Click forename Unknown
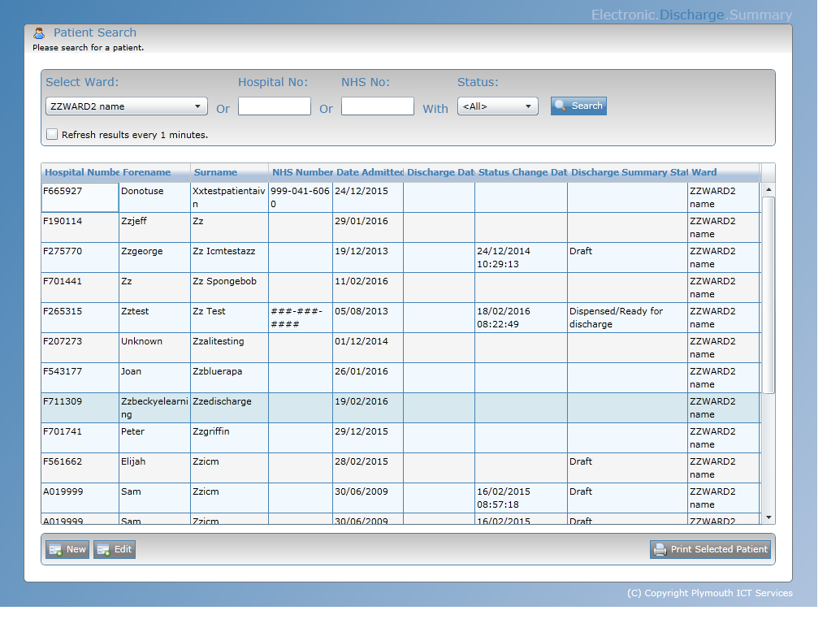 (142, 341)
